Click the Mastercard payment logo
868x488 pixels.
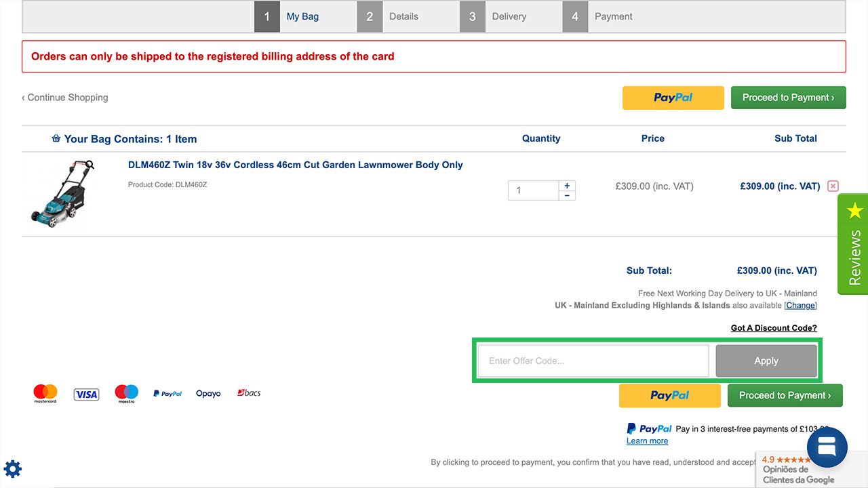pos(45,393)
